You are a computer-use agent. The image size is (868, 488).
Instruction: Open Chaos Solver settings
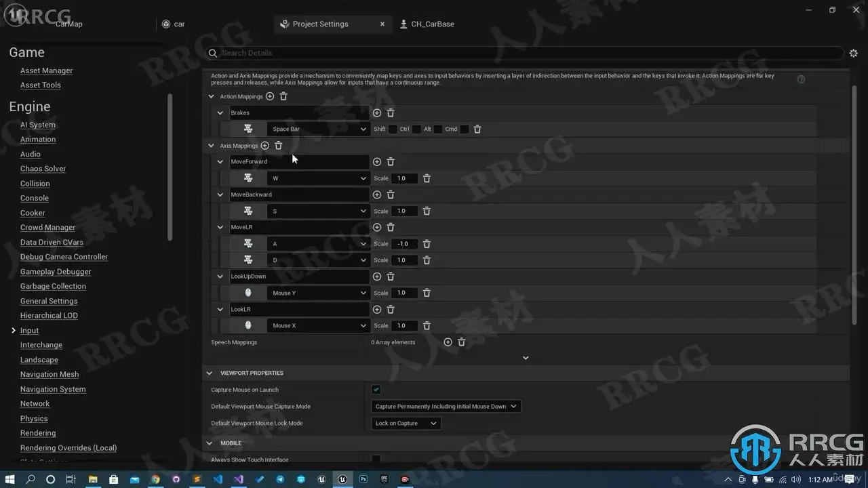tap(43, 169)
